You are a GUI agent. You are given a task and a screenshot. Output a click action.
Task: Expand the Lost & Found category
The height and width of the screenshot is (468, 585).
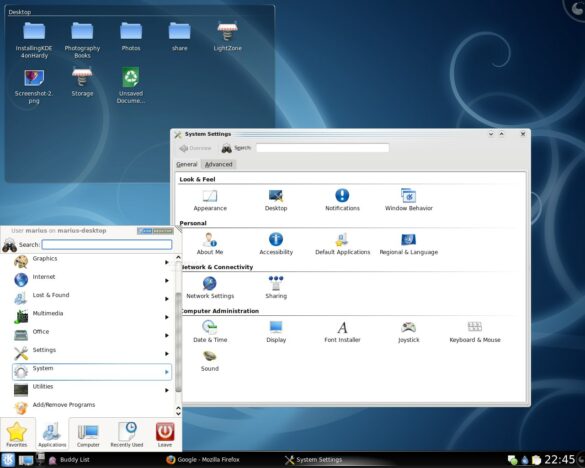click(91, 298)
